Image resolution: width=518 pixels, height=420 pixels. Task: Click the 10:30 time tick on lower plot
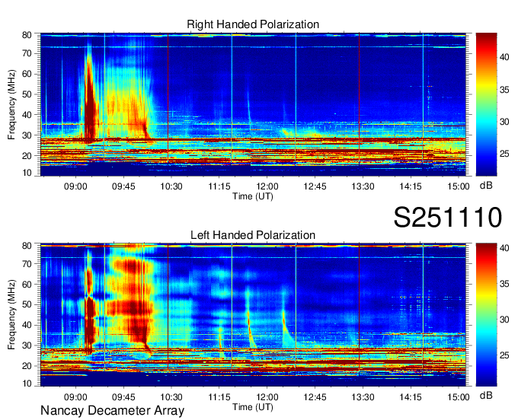point(171,396)
